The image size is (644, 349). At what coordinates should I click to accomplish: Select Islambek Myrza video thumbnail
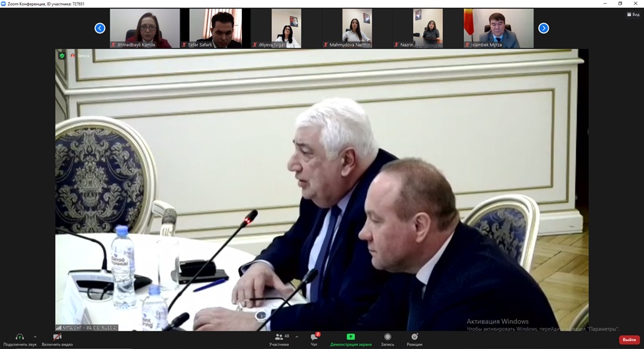click(x=499, y=28)
